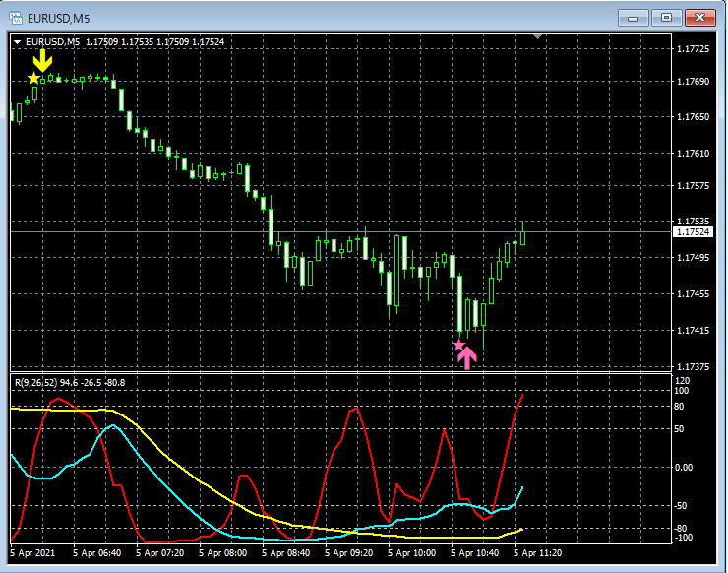The width and height of the screenshot is (728, 573).
Task: Click the 1.17415 price scale label
Action: pyautogui.click(x=694, y=331)
